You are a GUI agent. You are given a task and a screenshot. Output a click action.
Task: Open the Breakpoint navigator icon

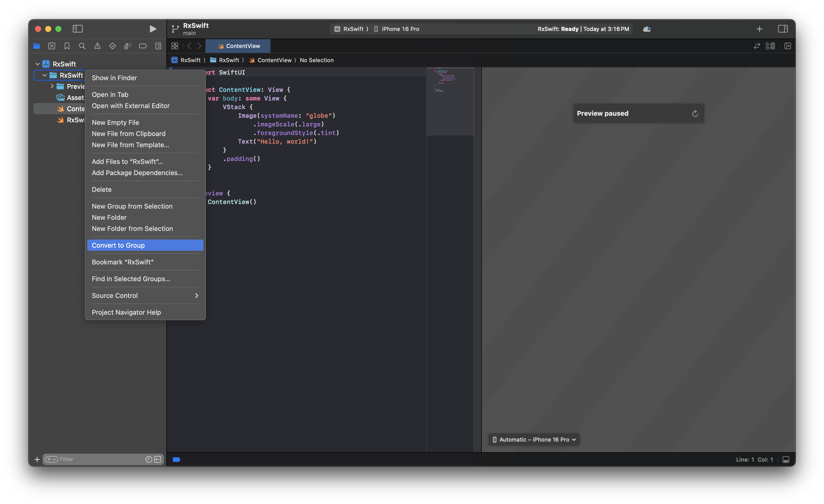tap(143, 46)
